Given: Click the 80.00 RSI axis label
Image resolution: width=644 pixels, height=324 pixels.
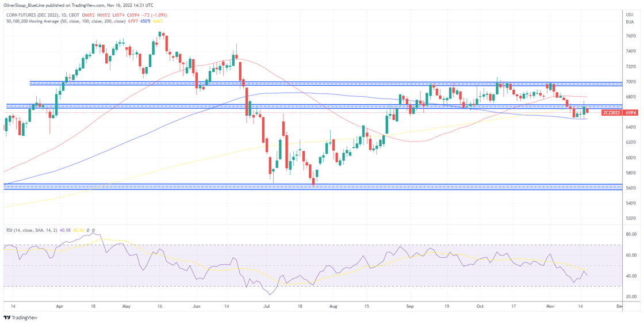Looking at the screenshot, I should click(x=631, y=234).
